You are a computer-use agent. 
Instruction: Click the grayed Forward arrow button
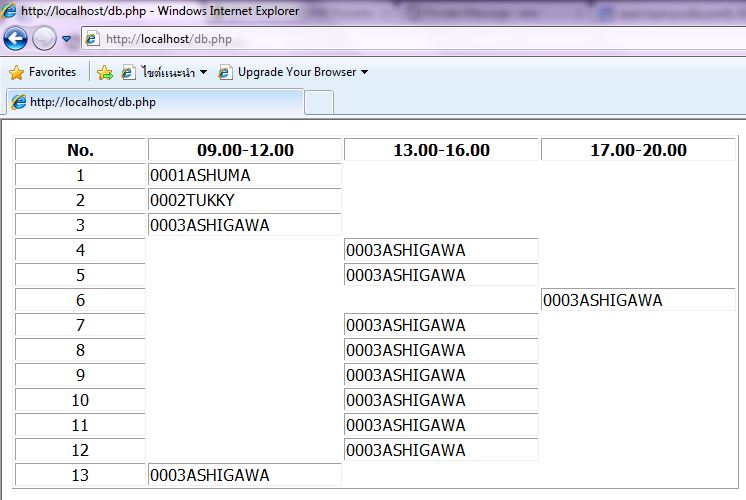point(44,39)
